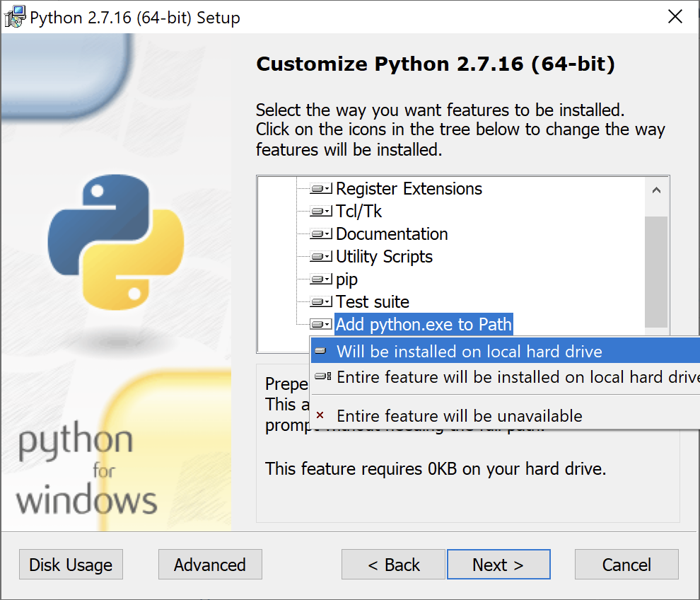Click the feature icon next to Tcl/Tk

(x=319, y=211)
